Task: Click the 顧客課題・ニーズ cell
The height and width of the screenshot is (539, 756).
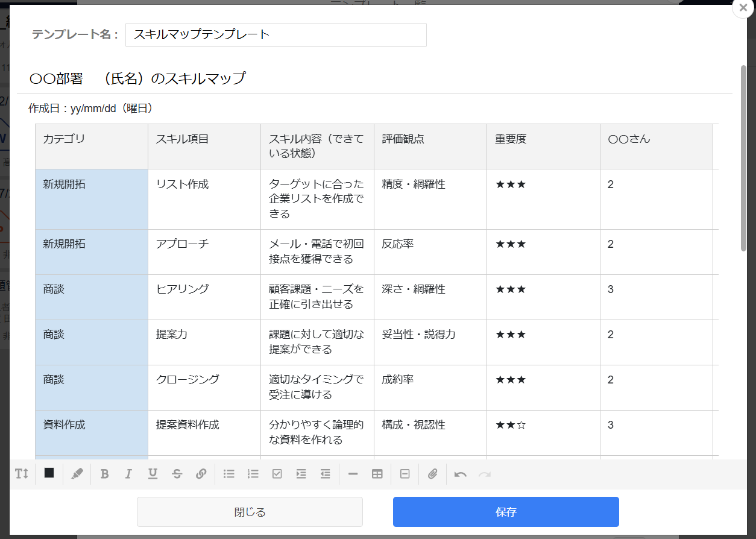Action: tap(317, 297)
